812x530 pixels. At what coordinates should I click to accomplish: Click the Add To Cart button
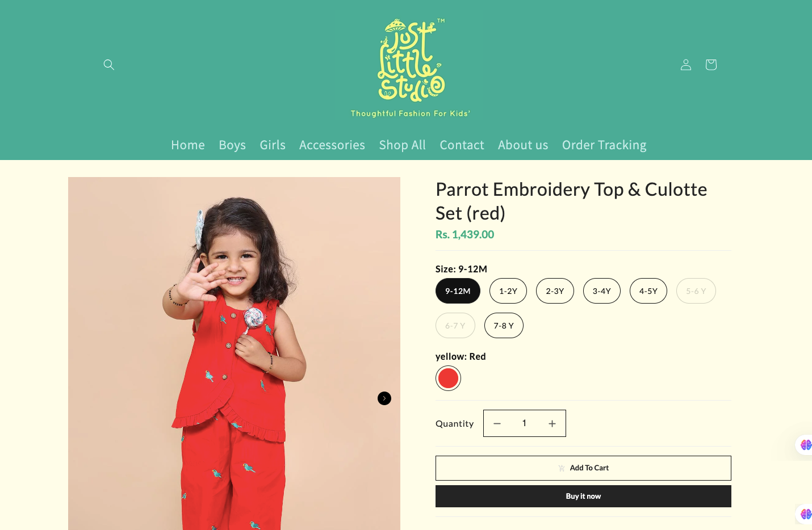tap(583, 468)
